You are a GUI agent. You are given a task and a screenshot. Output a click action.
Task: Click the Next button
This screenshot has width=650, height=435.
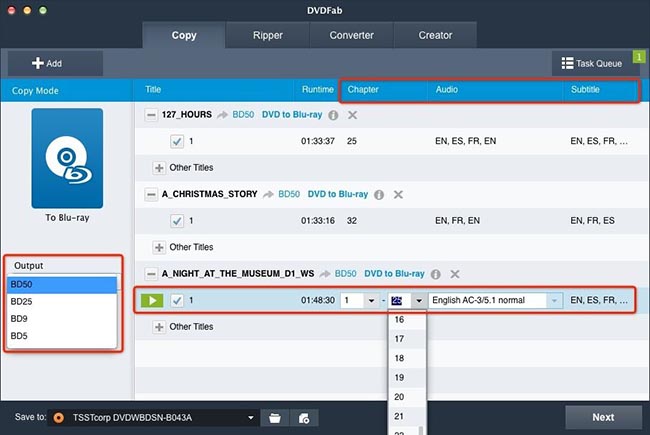[x=603, y=417]
